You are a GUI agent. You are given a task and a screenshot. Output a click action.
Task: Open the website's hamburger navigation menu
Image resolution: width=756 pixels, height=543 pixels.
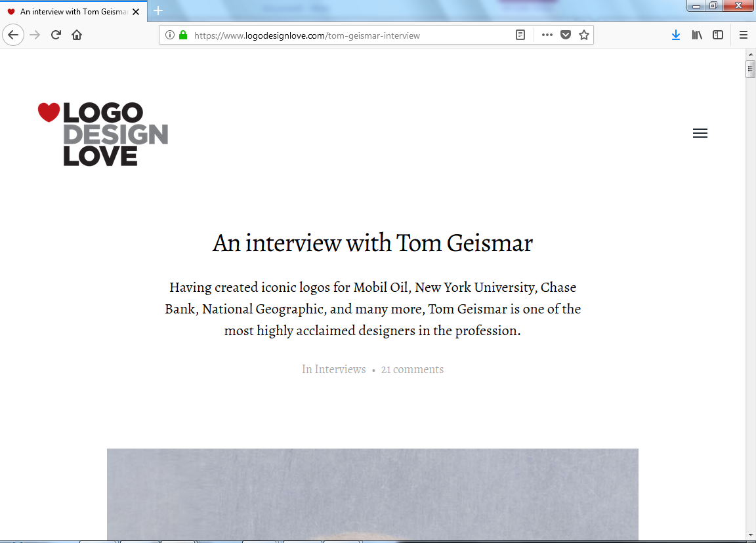coord(700,133)
